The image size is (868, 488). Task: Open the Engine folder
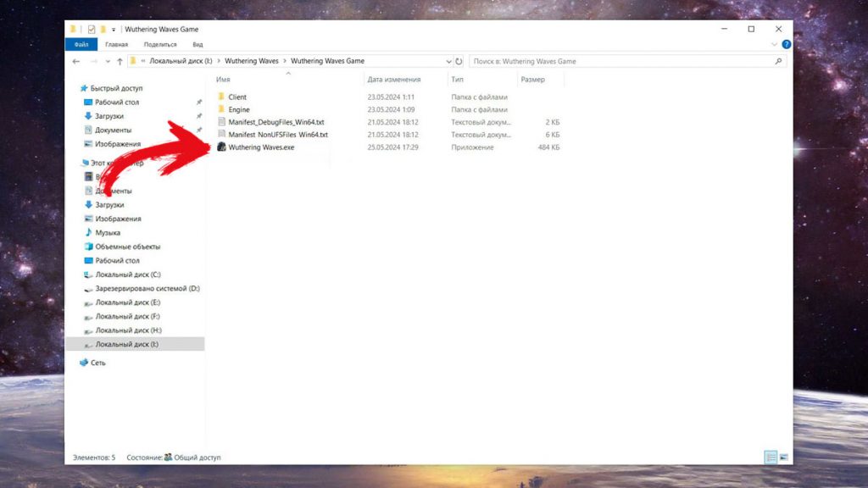238,109
